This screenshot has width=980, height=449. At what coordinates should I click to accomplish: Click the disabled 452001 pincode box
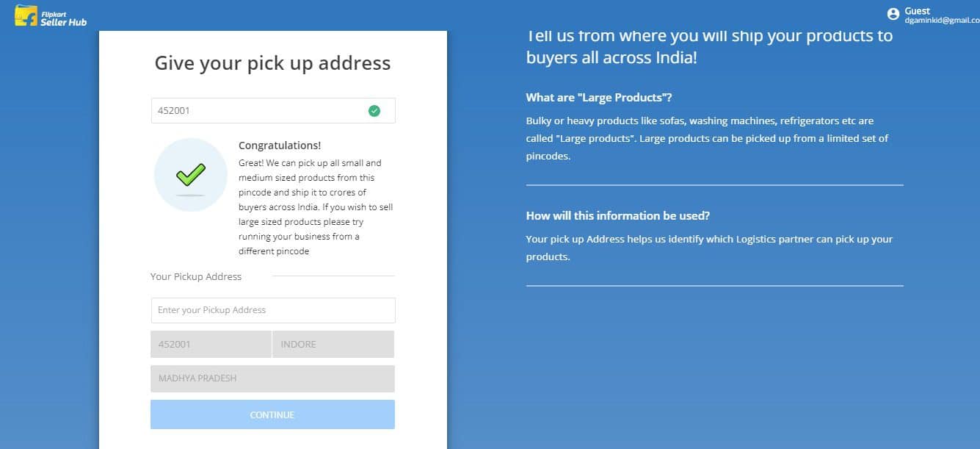211,344
